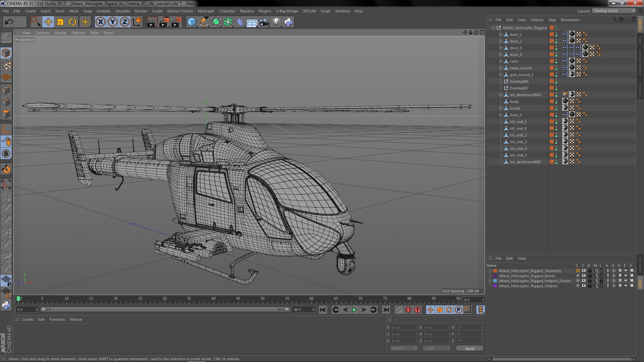Toggle visibility dots of door_3 object
644x362 pixels.
click(x=556, y=48)
